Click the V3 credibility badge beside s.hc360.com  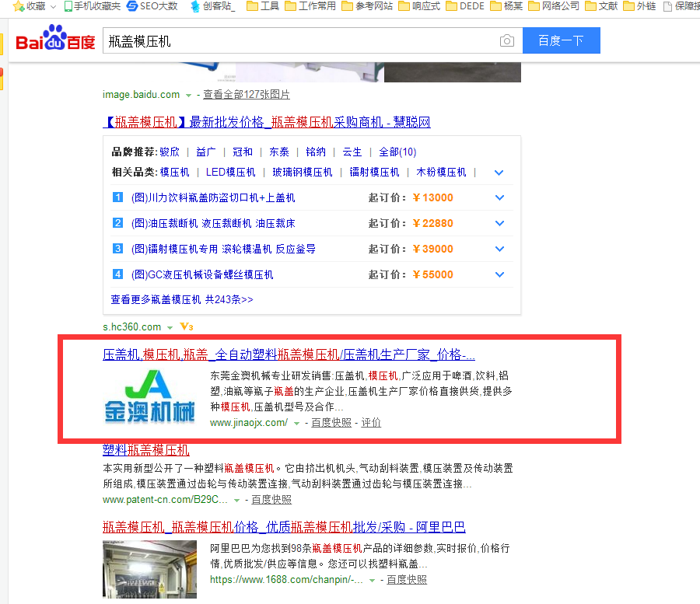coord(185,326)
